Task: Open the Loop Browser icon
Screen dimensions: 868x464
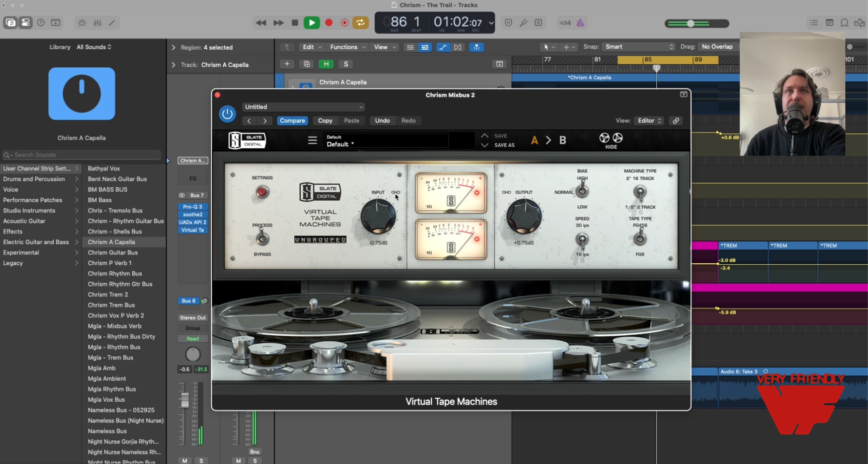Action: (x=844, y=22)
